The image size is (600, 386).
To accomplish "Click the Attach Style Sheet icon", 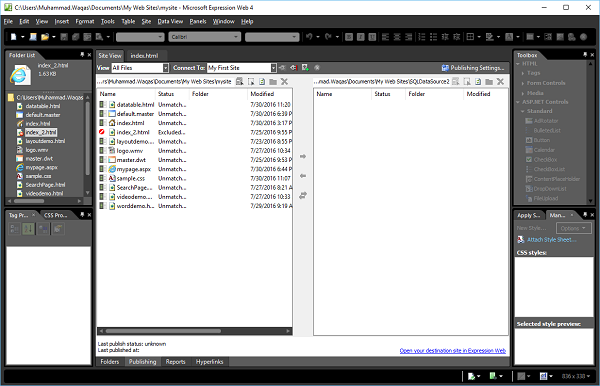I will point(521,240).
